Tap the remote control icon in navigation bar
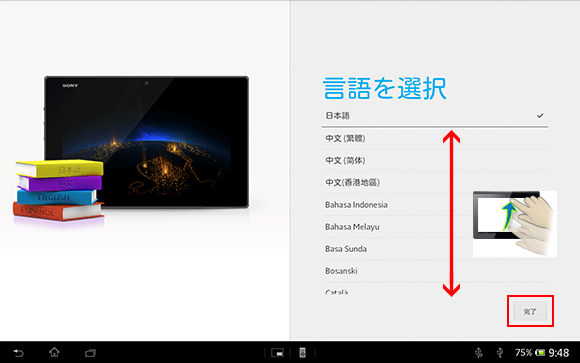Viewport: 580px width, 363px height. [302, 353]
